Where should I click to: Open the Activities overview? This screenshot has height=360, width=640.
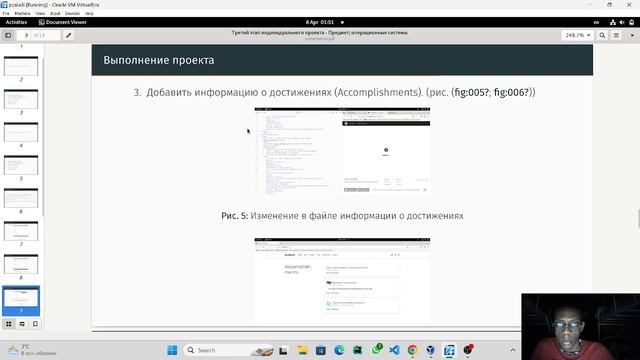[16, 22]
